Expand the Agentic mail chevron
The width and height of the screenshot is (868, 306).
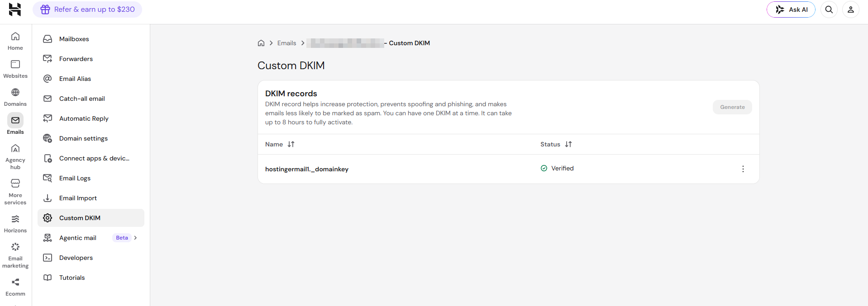135,238
